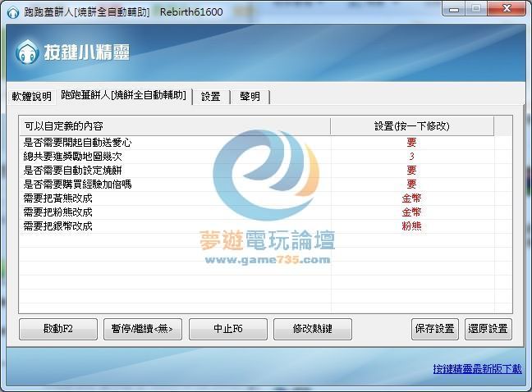Select row 需要把黃熊改成
532x392 pixels.
(257, 198)
